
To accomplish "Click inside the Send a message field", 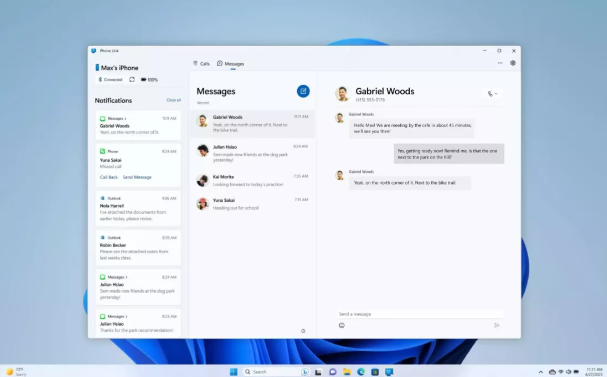I will 420,314.
